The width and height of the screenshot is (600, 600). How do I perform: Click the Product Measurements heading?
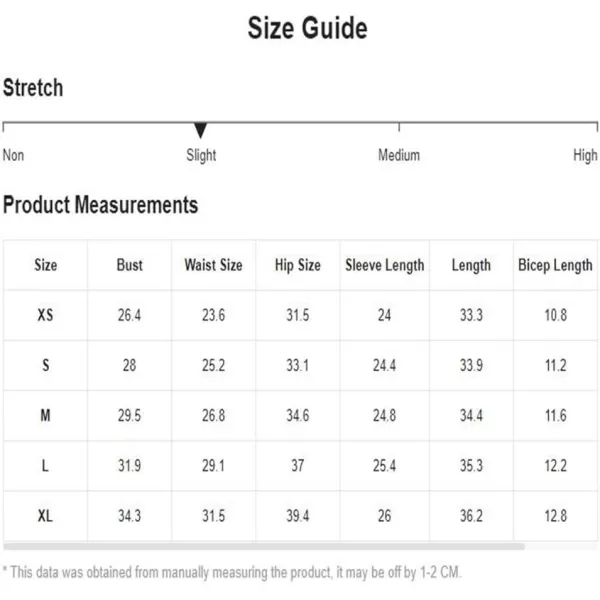[100, 205]
